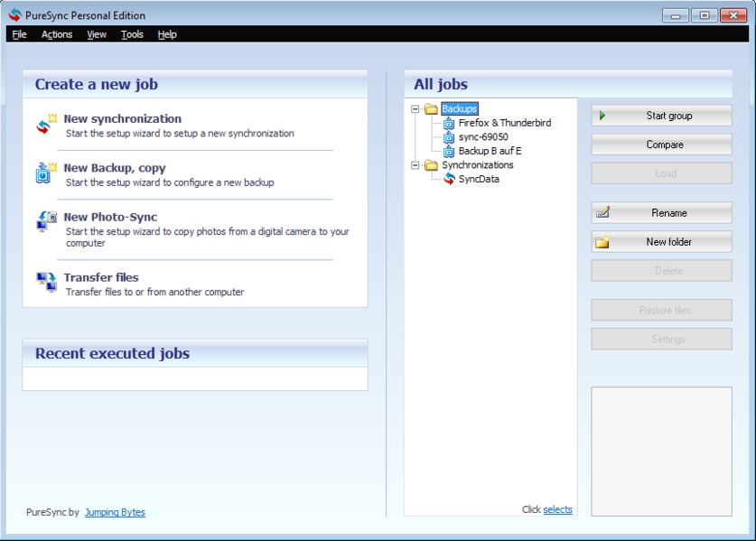
Task: Click the SyncData sync arrows icon
Action: (x=449, y=179)
